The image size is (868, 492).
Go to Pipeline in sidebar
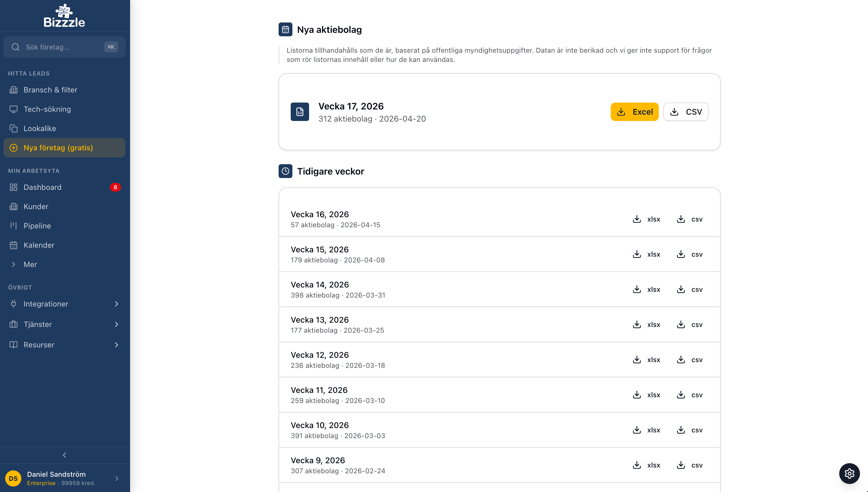pos(37,226)
